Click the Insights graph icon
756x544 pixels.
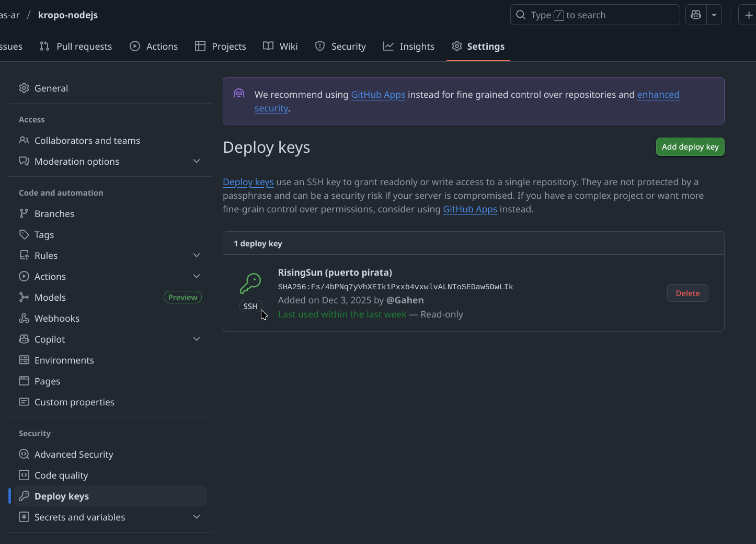[x=388, y=46]
